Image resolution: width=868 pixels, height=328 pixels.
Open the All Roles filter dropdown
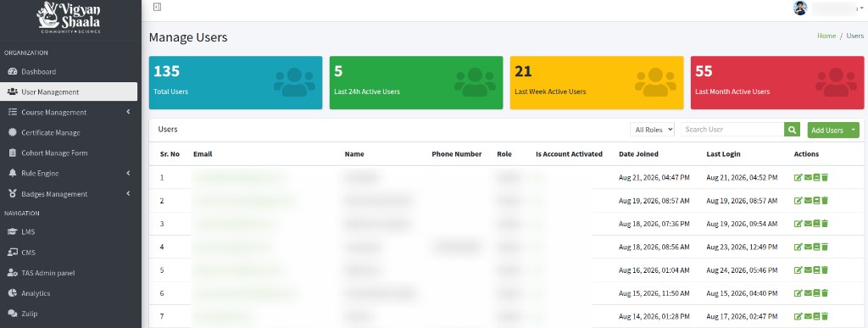pyautogui.click(x=652, y=130)
